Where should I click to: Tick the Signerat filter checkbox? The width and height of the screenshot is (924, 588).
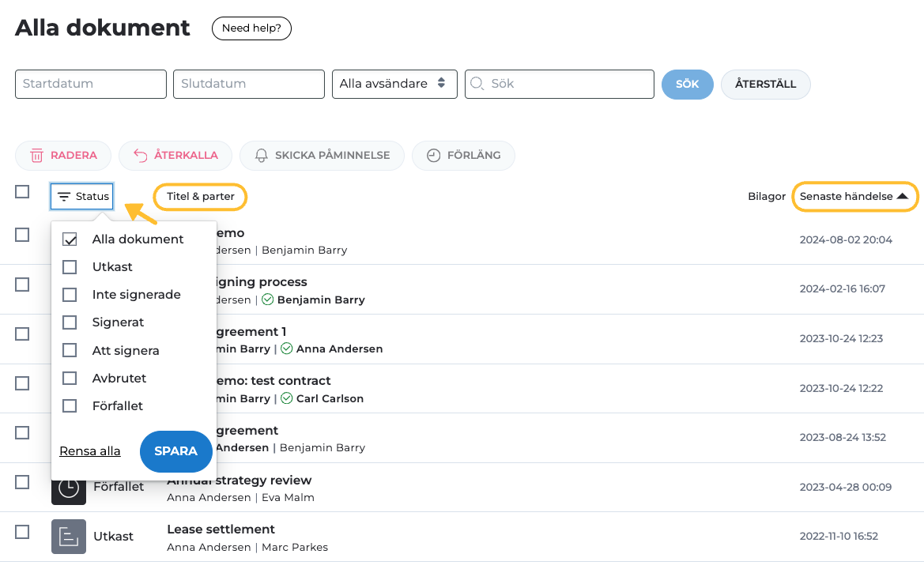click(x=70, y=322)
